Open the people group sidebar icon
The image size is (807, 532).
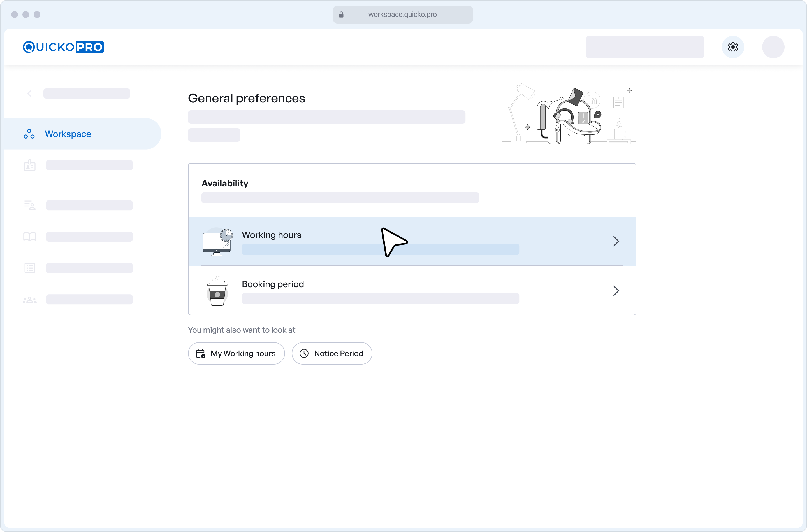[29, 300]
